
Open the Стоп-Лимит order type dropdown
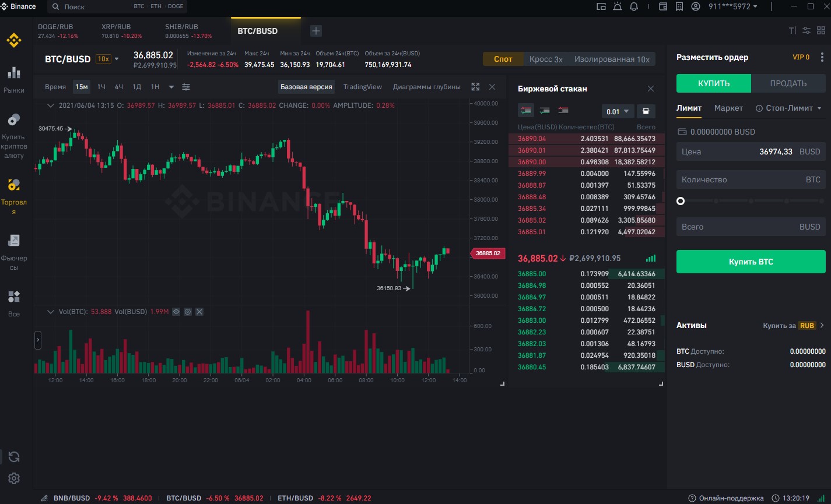click(x=788, y=108)
